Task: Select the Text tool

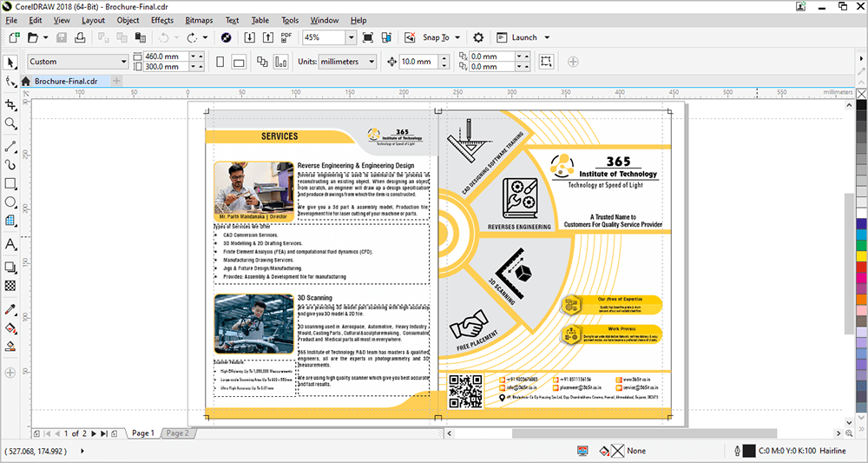Action: coord(10,244)
